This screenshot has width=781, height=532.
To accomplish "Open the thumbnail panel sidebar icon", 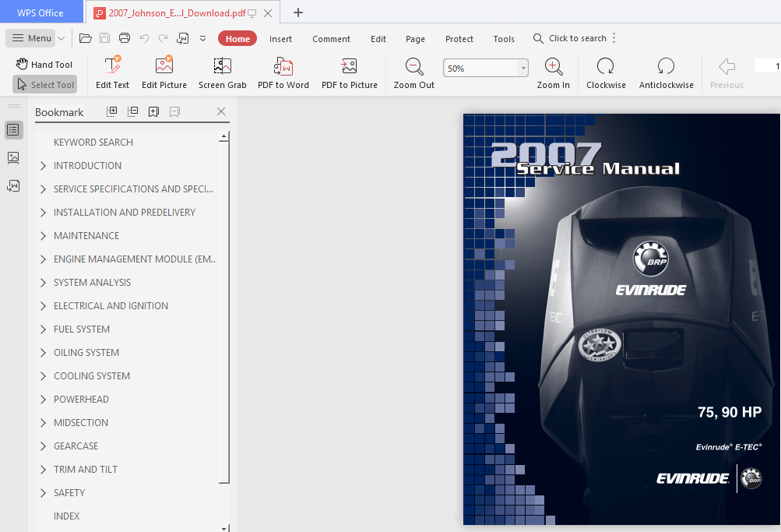I will click(13, 158).
